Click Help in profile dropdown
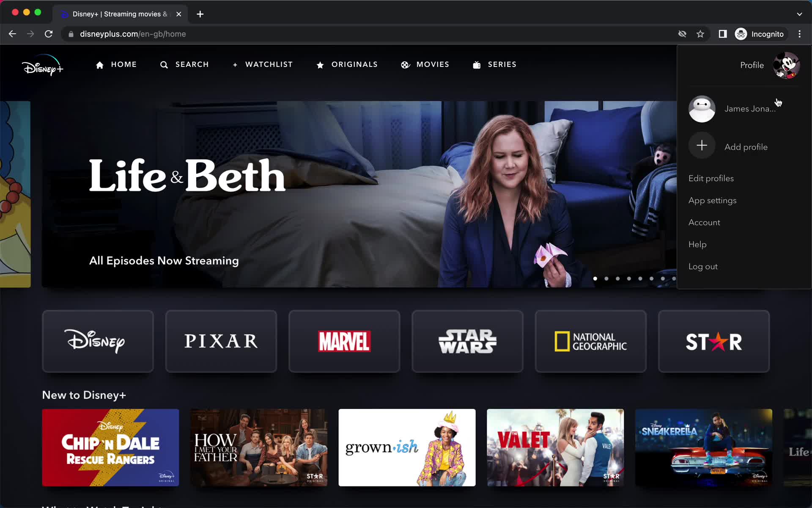The image size is (812, 508). click(x=697, y=244)
